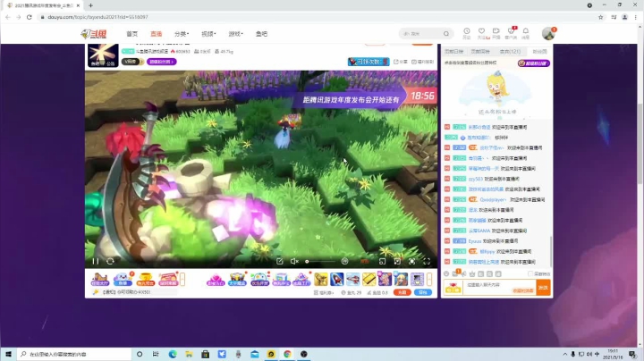Open Chrome from the Windows taskbar
Image resolution: width=644 pixels, height=361 pixels.
coord(287,354)
